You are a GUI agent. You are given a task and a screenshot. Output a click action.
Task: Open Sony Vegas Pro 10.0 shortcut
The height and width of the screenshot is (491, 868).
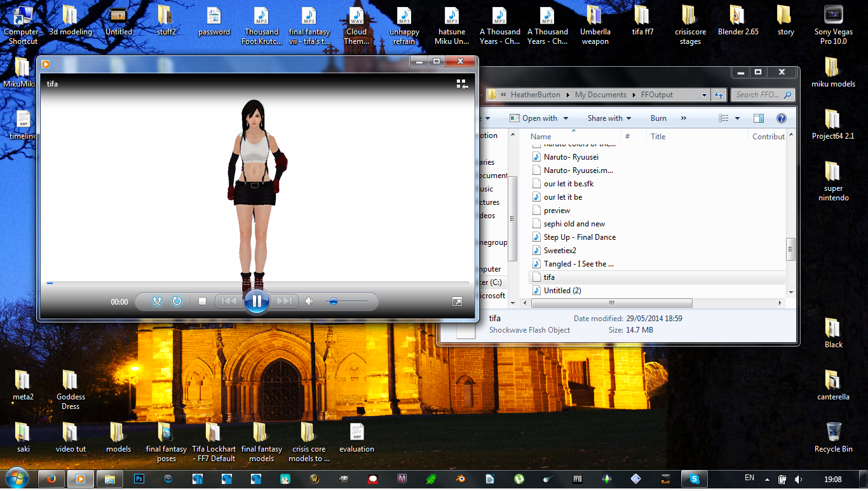tap(833, 25)
